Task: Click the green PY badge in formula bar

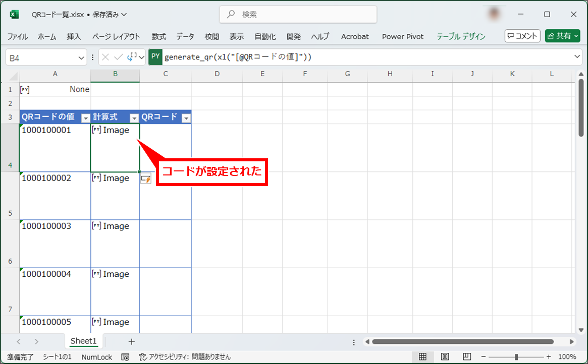Action: click(x=155, y=57)
